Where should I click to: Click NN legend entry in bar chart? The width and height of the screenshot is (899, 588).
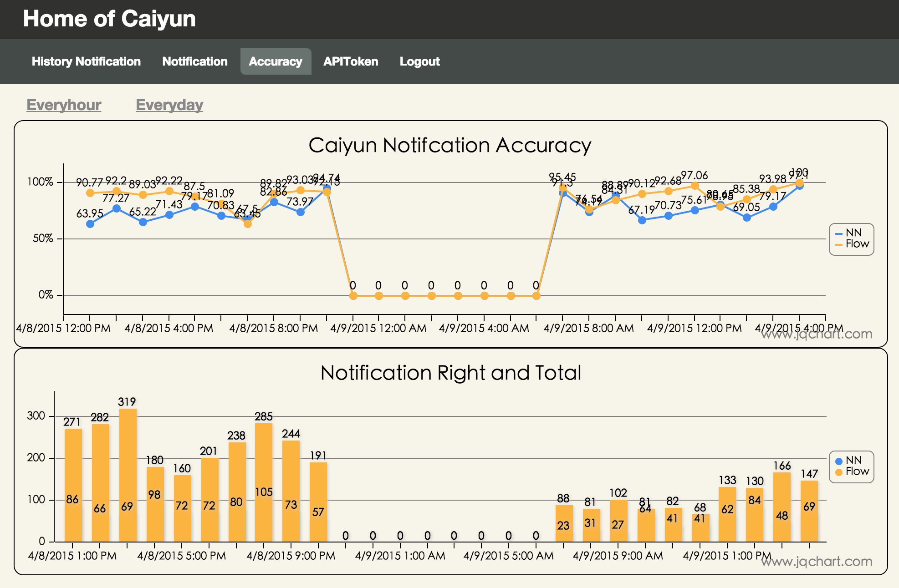click(849, 461)
